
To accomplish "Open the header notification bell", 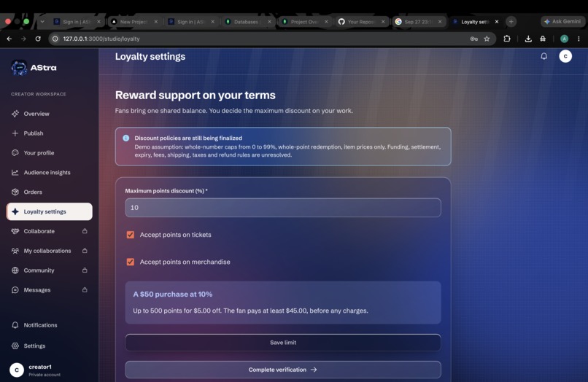I will click(543, 56).
